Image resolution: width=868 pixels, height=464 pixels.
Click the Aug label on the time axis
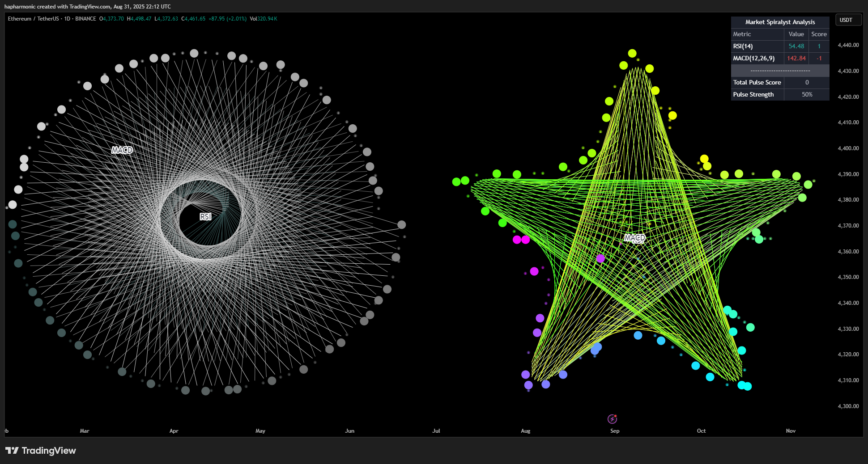[526, 431]
